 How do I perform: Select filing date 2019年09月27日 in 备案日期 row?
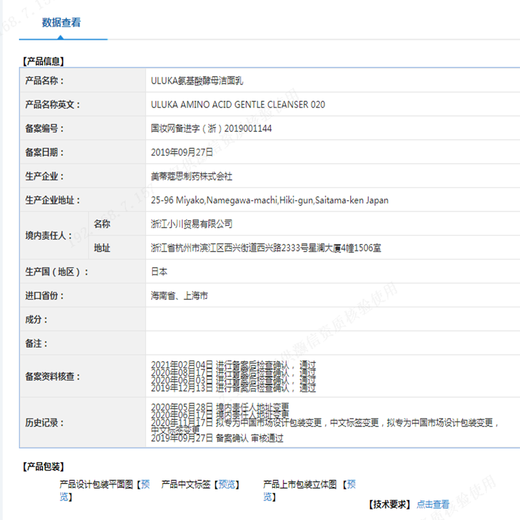(x=182, y=152)
